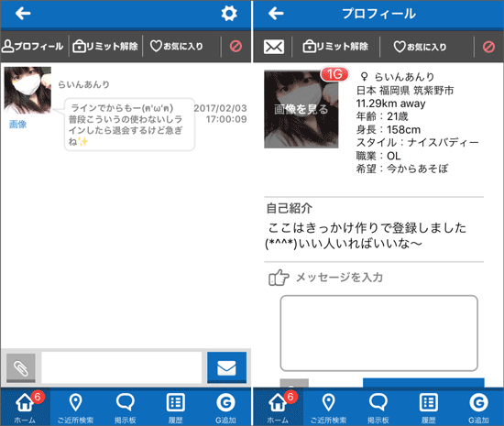The width and height of the screenshot is (504, 426).
Task: Open G追加 tab on profile screen
Action: (478, 407)
